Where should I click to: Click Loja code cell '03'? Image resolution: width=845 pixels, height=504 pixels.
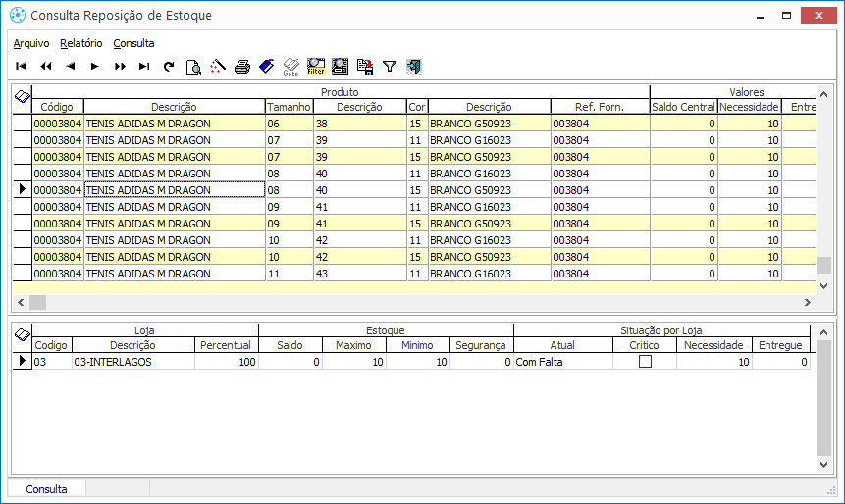[52, 362]
